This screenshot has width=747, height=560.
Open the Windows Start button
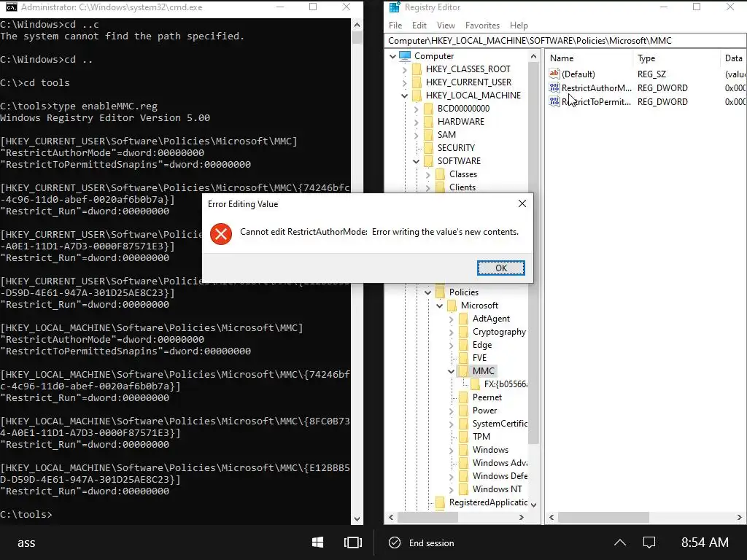[318, 542]
